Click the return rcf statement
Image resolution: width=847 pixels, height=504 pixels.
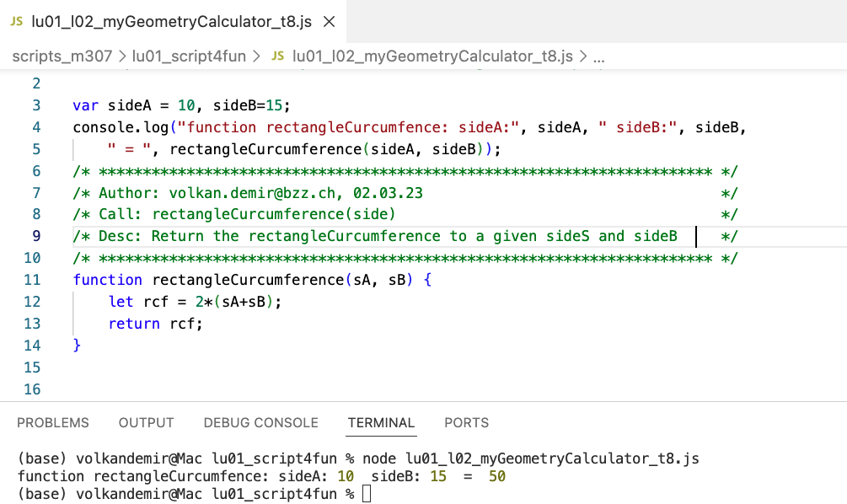155,324
